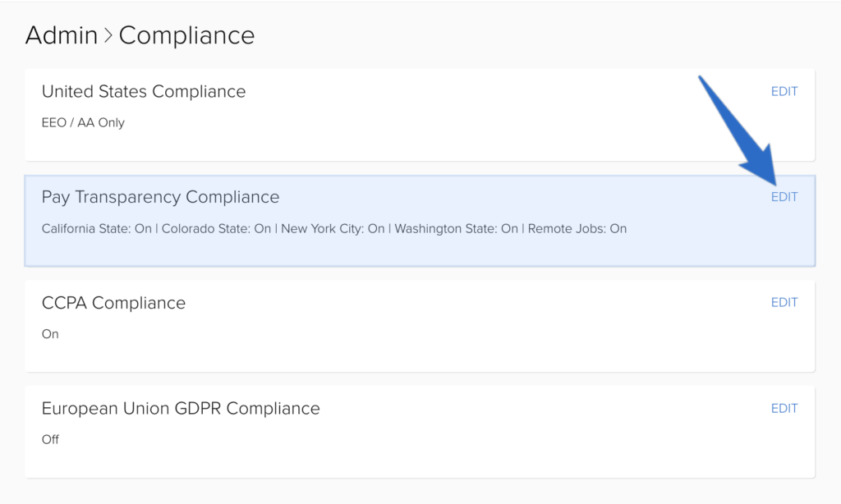Click the Off status under GDPR Compliance
Viewport: 841px width, 504px height.
(x=50, y=439)
